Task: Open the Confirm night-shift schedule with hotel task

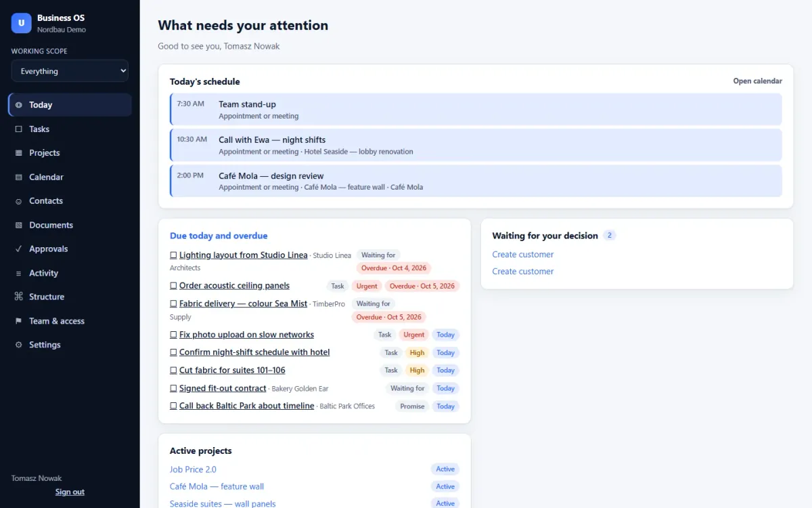Action: 254,352
